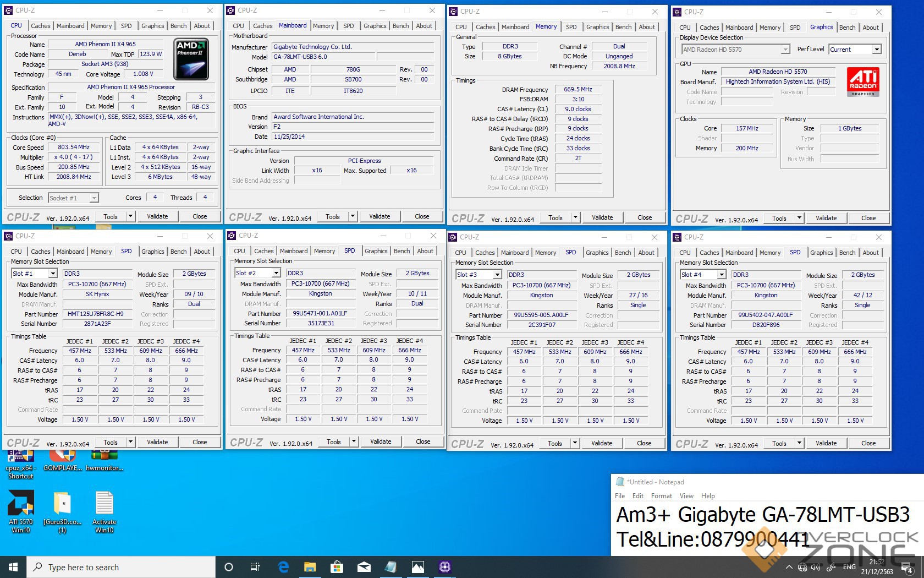Screen dimensions: 924x578
Task: Open Caches tab in the Phenom CPU window
Action: coord(40,26)
